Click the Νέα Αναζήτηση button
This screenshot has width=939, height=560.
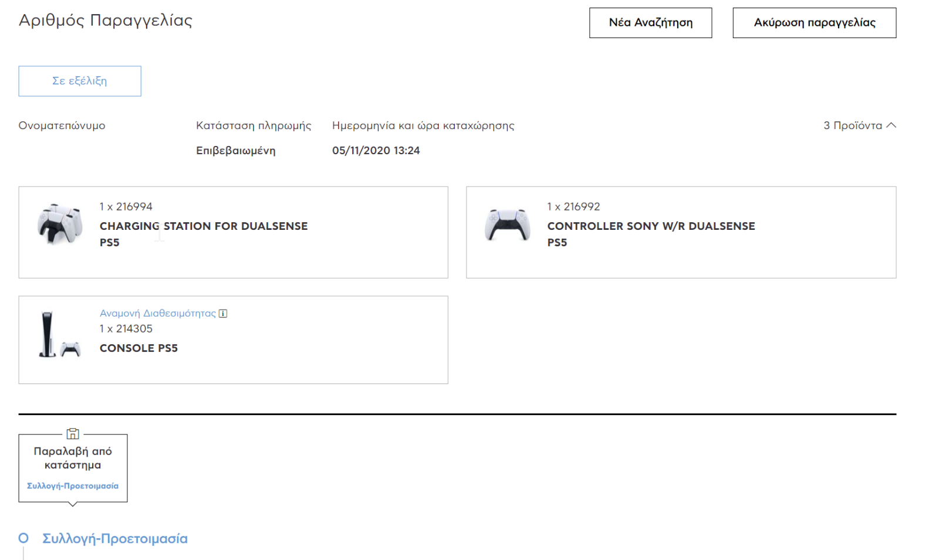point(650,23)
